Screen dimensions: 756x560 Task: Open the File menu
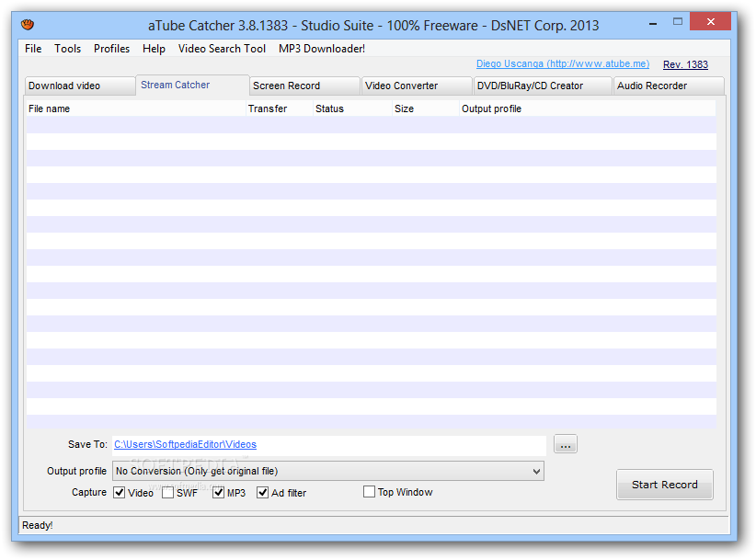pyautogui.click(x=33, y=49)
